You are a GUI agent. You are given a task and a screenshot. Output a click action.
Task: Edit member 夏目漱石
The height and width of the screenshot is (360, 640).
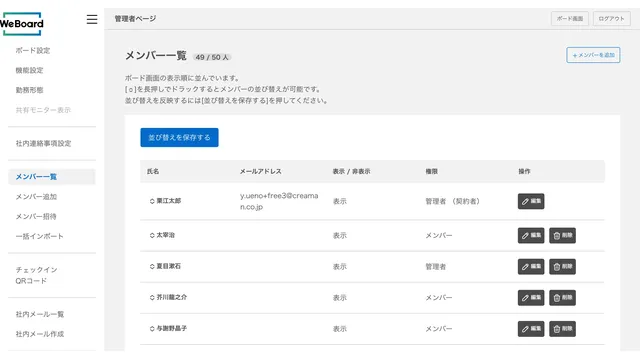(x=531, y=267)
